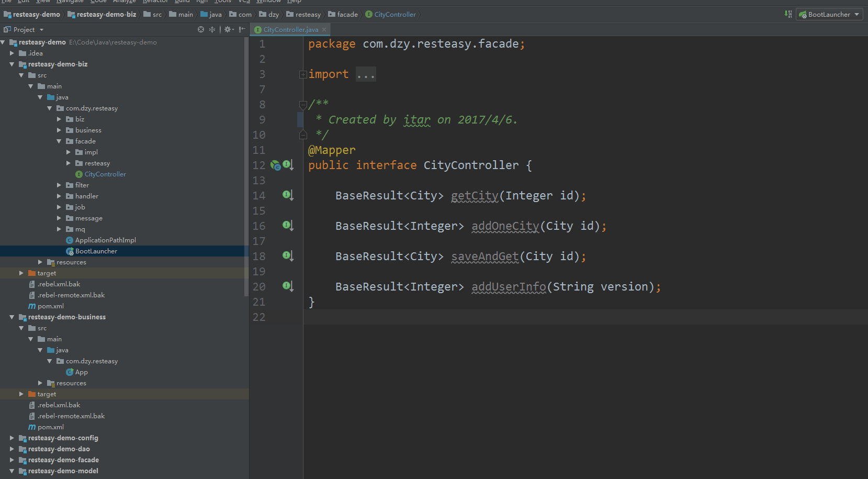Click the scroll-from-source target icon in Project panel
Screen dimensions: 868x479
click(x=201, y=29)
